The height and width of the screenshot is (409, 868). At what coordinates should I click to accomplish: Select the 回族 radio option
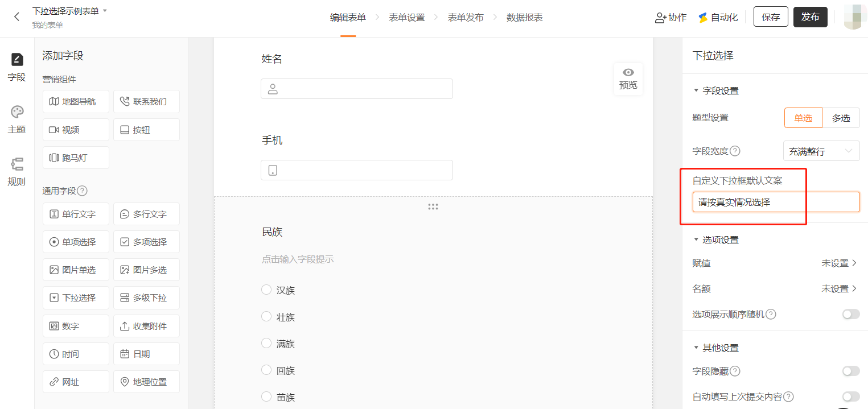tap(266, 370)
